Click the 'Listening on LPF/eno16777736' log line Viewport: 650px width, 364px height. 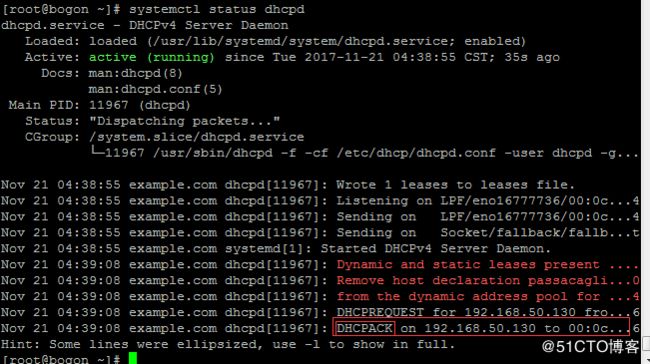coord(488,201)
